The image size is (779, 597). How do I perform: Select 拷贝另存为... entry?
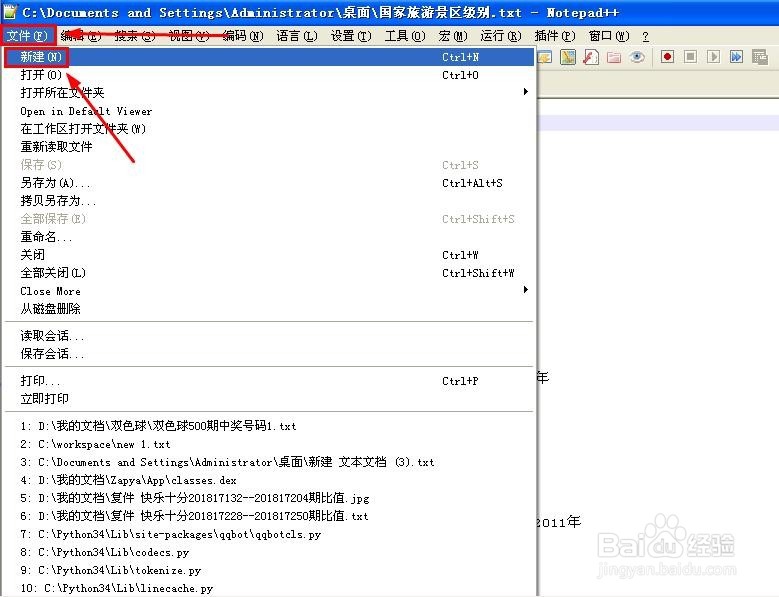(269, 201)
